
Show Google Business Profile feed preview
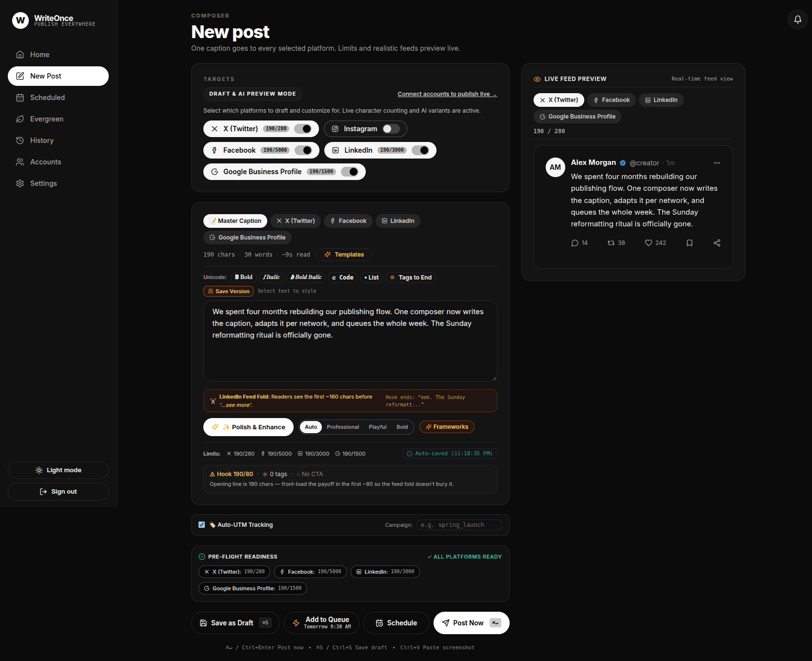577,117
